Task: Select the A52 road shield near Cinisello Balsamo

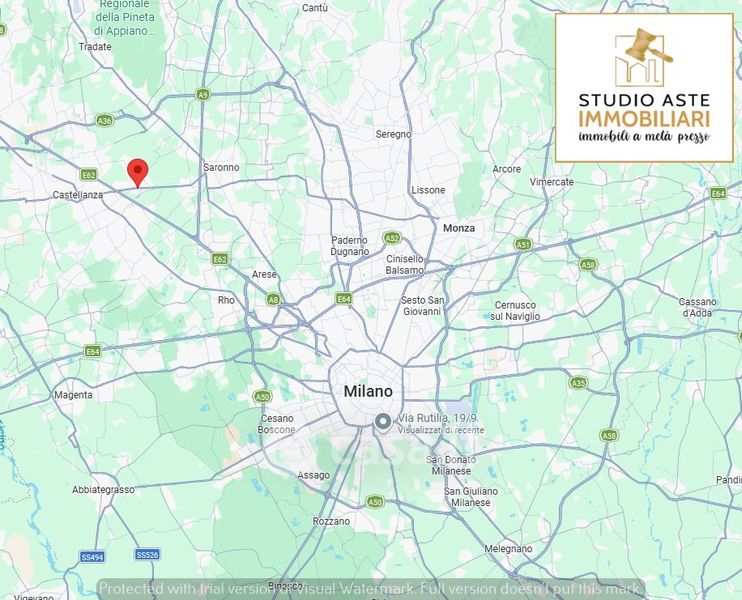Action: pos(392,238)
